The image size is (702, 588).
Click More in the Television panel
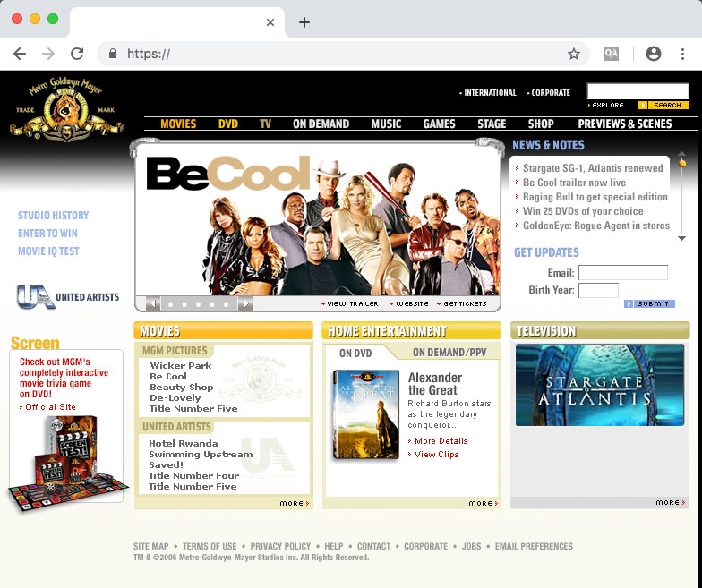pyautogui.click(x=671, y=503)
